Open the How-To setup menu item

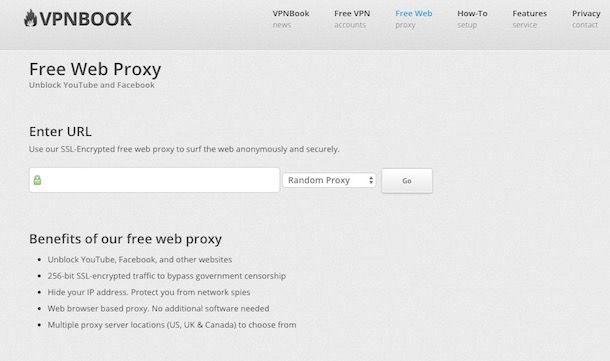click(x=472, y=19)
